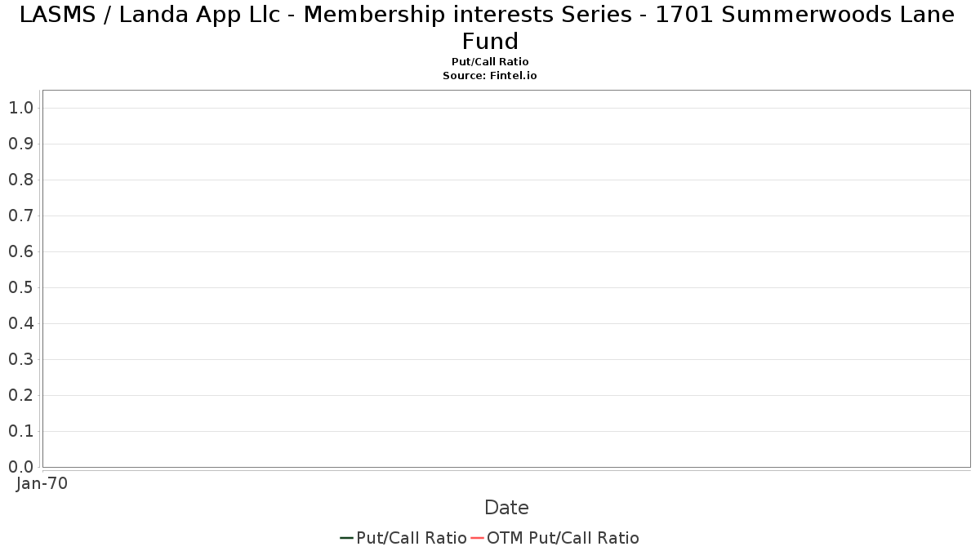Click the Jan-70 x-axis tick label
The height and width of the screenshot is (551, 980).
pos(42,483)
